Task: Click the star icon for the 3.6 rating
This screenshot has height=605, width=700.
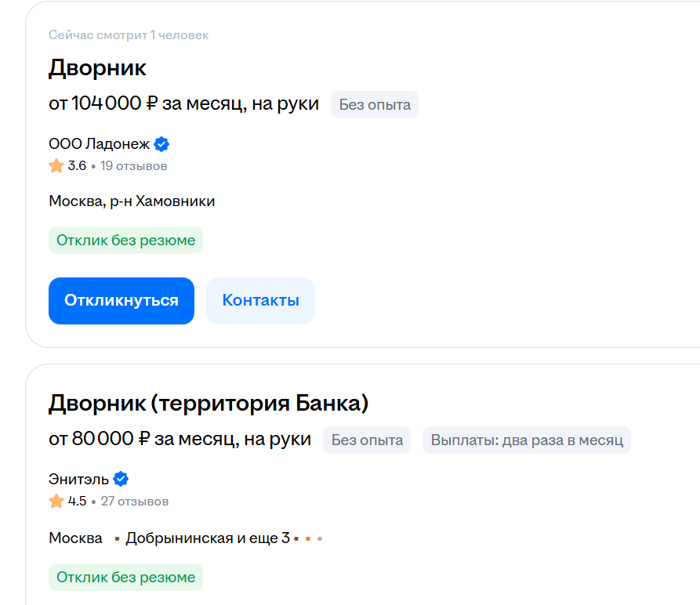Action: coord(56,166)
